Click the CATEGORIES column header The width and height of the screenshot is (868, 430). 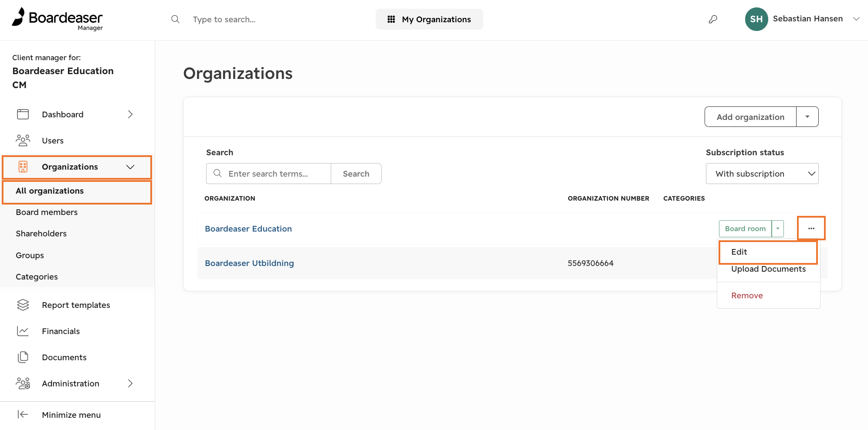[x=684, y=198]
